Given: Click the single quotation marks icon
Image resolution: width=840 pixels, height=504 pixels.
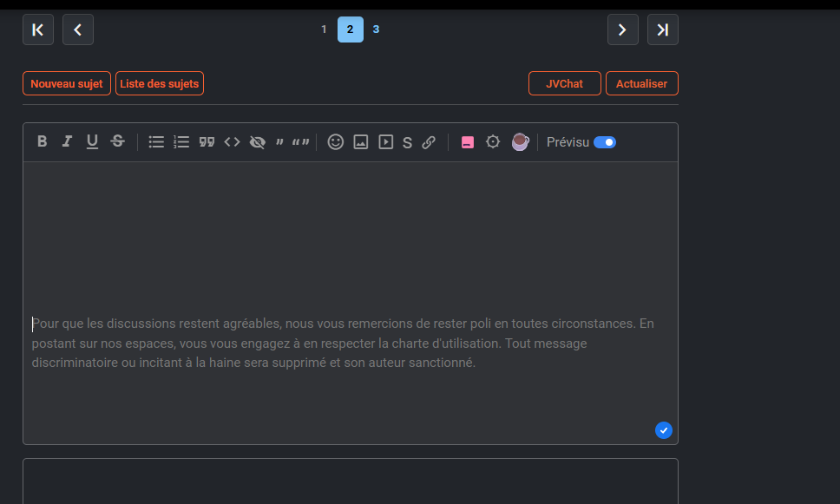Looking at the screenshot, I should 279,142.
